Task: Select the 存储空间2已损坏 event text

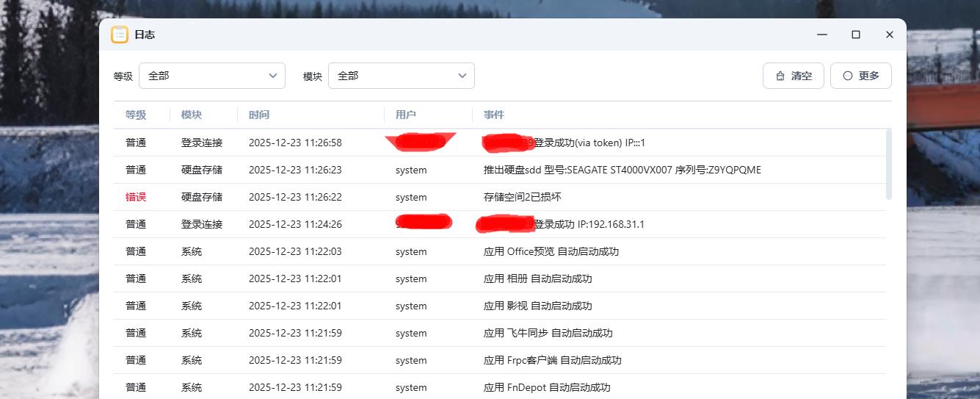Action: [523, 197]
